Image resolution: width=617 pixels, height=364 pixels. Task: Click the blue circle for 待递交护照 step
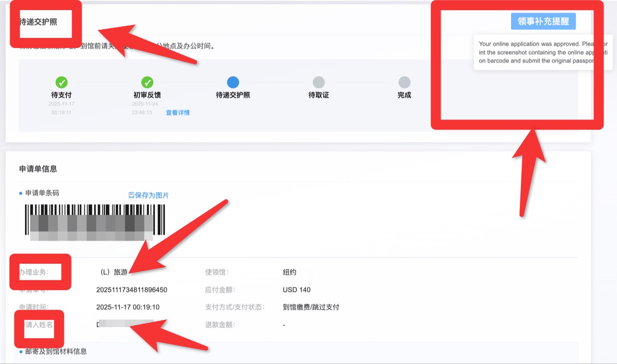(233, 82)
